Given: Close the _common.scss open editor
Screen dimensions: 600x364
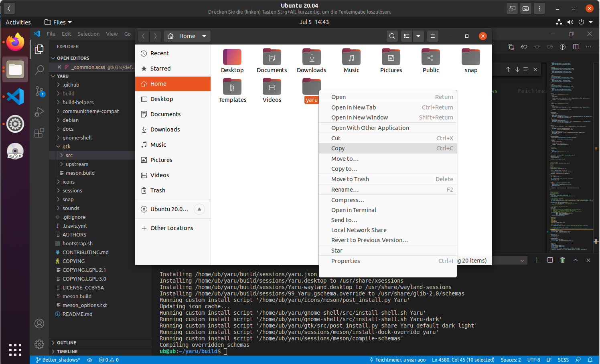Looking at the screenshot, I should pos(59,67).
